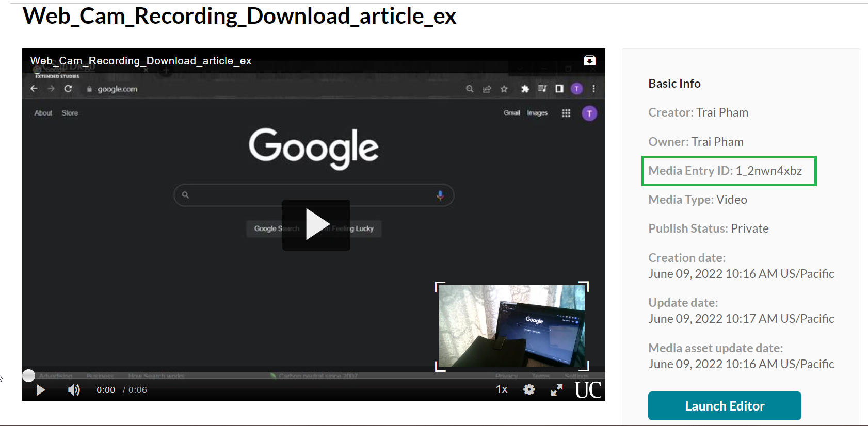
Task: Click the video progress scrubber handle
Action: pos(29,375)
